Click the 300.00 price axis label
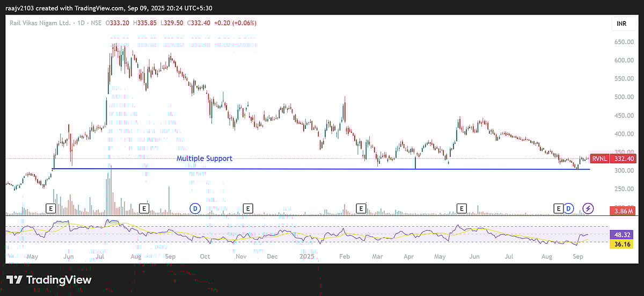This screenshot has width=644, height=296. tap(623, 171)
